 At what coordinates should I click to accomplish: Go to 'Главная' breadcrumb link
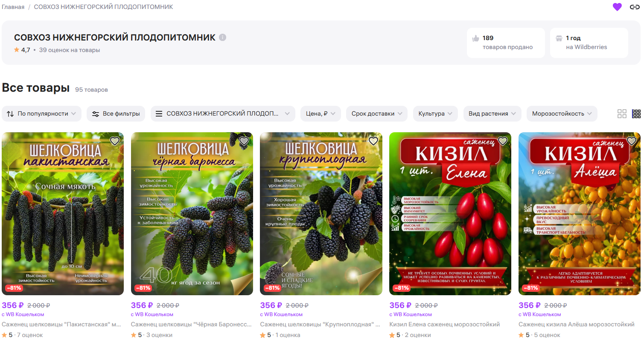13,7
